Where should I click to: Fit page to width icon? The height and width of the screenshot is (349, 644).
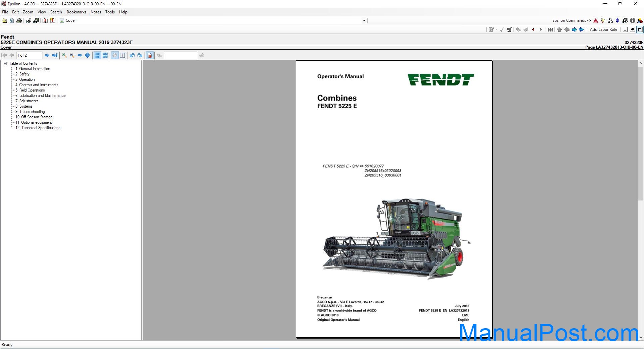[x=80, y=55]
